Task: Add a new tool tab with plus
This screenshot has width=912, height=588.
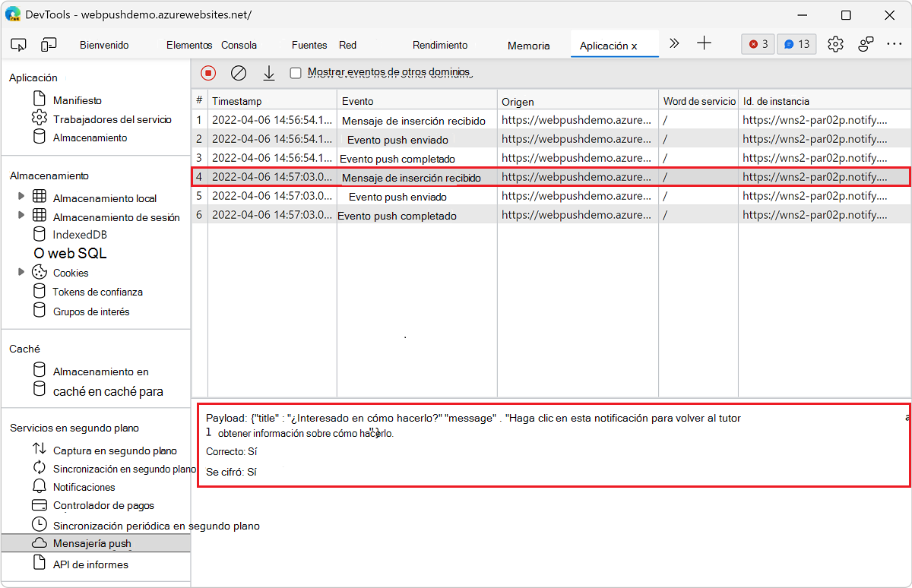Action: (x=705, y=43)
